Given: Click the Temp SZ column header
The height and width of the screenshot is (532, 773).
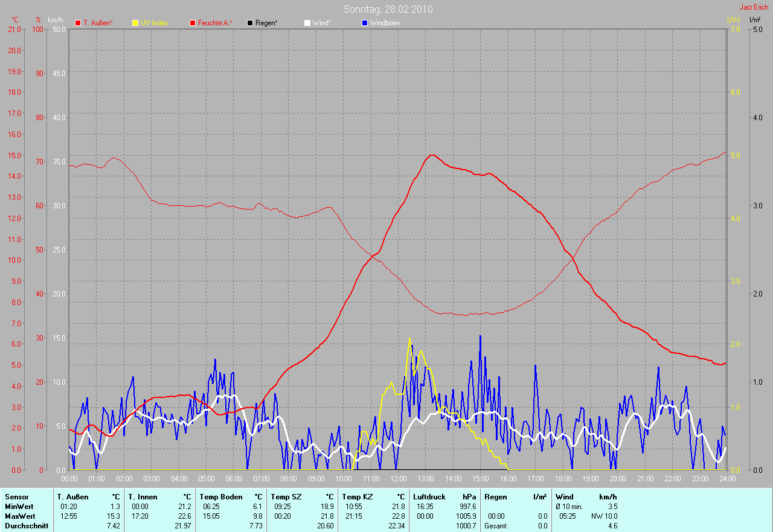Looking at the screenshot, I should (287, 497).
